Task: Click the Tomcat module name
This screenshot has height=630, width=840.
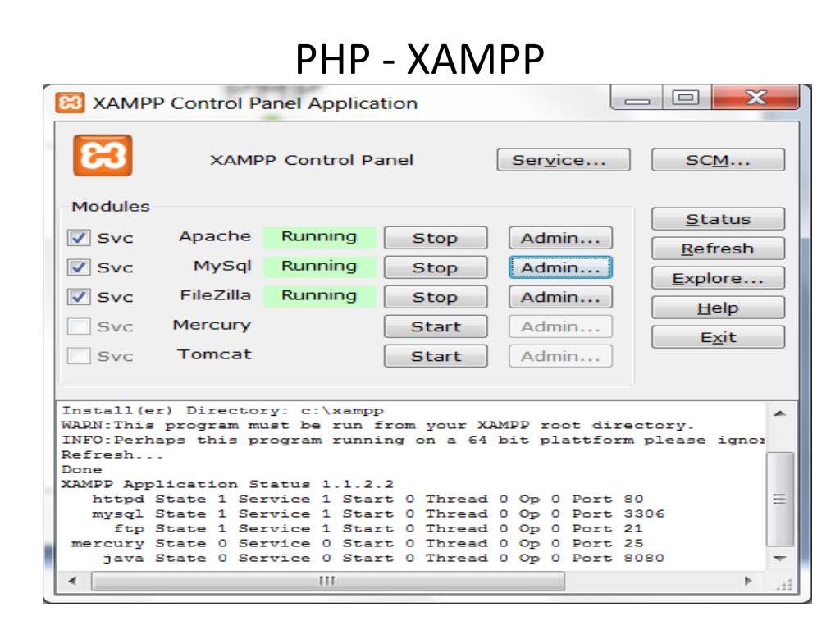Action: (214, 354)
